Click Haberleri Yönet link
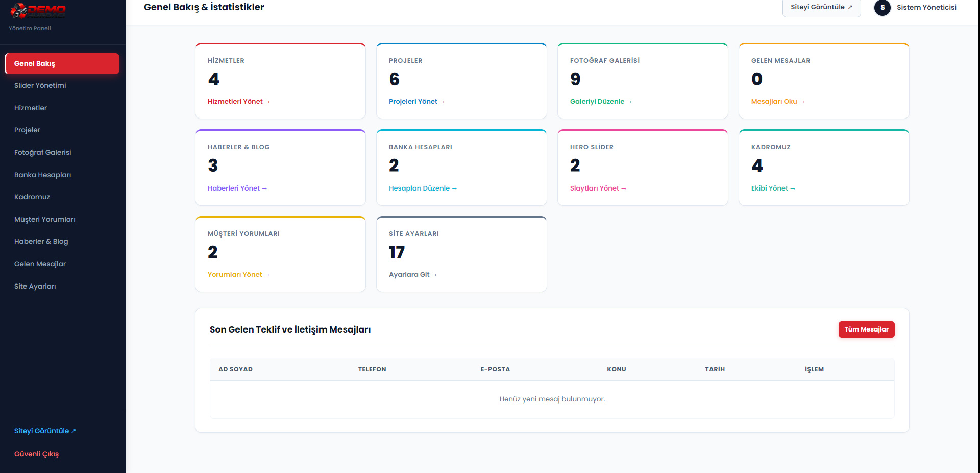Screen dimensions: 980x473 [x=237, y=188]
